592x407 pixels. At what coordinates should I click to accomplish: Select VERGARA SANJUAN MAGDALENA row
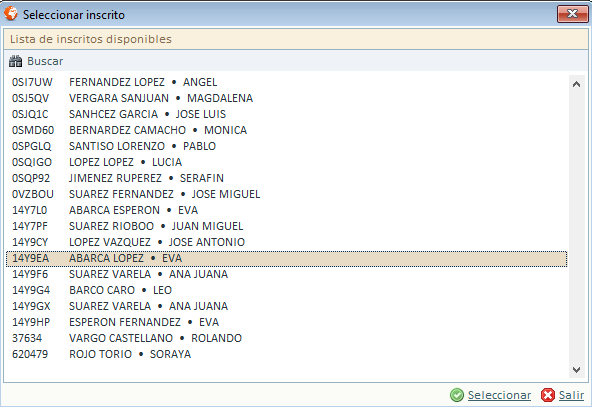(x=287, y=98)
